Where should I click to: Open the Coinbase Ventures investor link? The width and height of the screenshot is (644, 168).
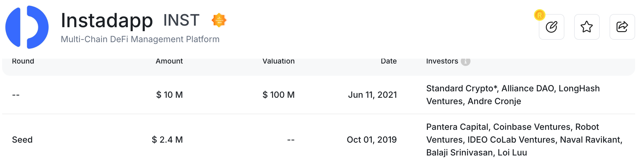tap(532, 127)
